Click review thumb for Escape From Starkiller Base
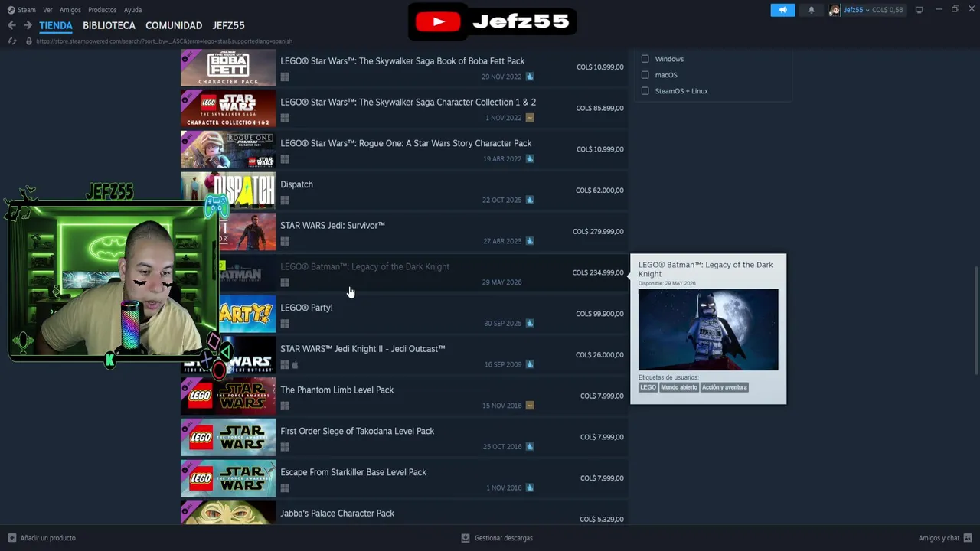The width and height of the screenshot is (980, 551). [529, 488]
